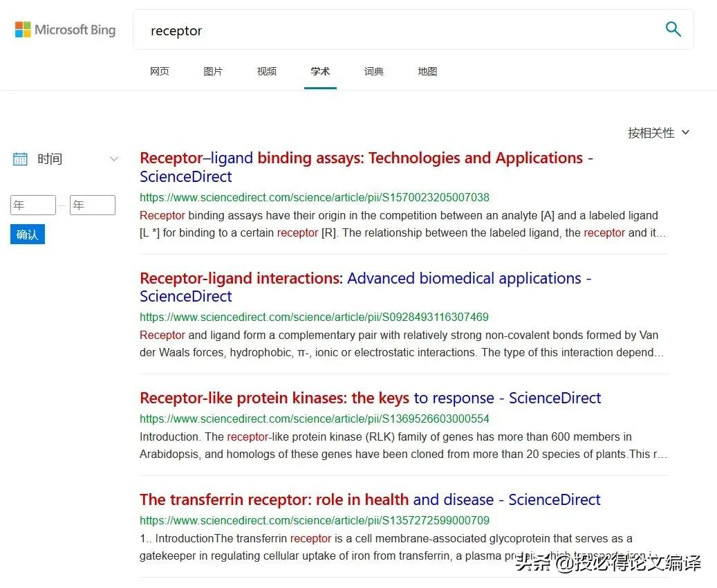Click the 确认 button
Image resolution: width=717 pixels, height=588 pixels.
click(x=28, y=235)
